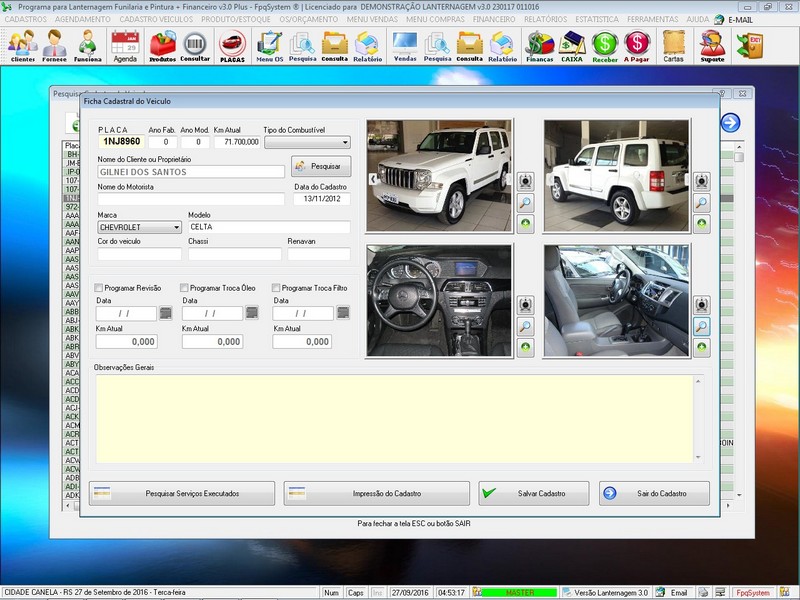Image resolution: width=800 pixels, height=600 pixels.
Task: Check the Programar Troca Óleo option
Action: click(185, 288)
